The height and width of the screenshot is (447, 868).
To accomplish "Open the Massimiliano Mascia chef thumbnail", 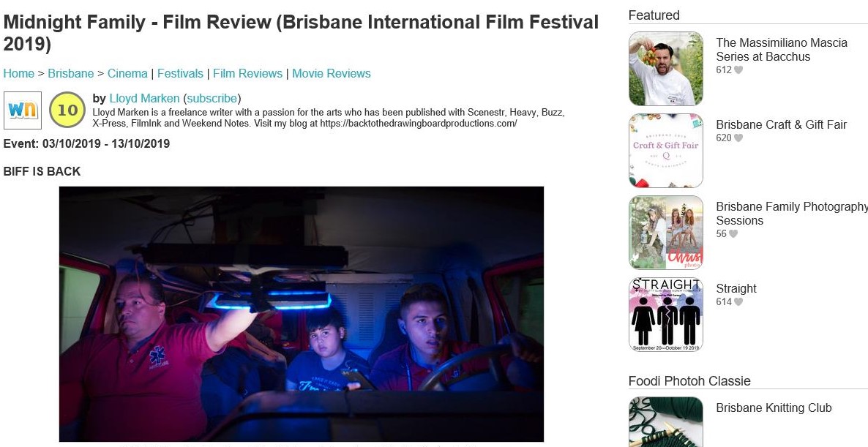I will point(666,69).
